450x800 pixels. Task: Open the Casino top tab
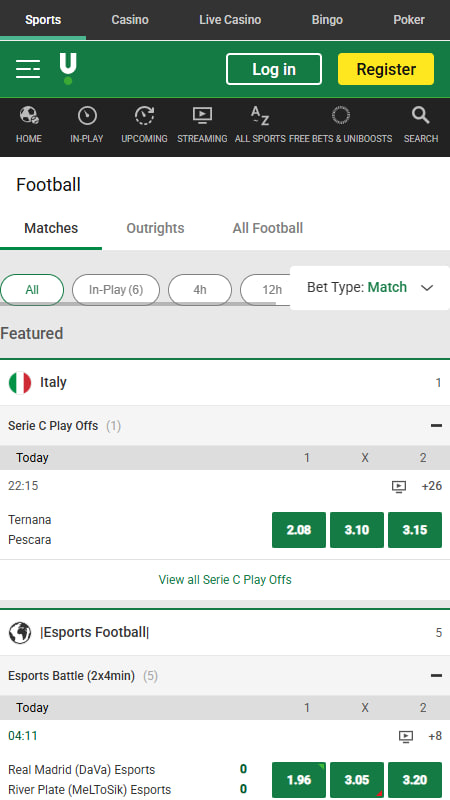point(130,20)
